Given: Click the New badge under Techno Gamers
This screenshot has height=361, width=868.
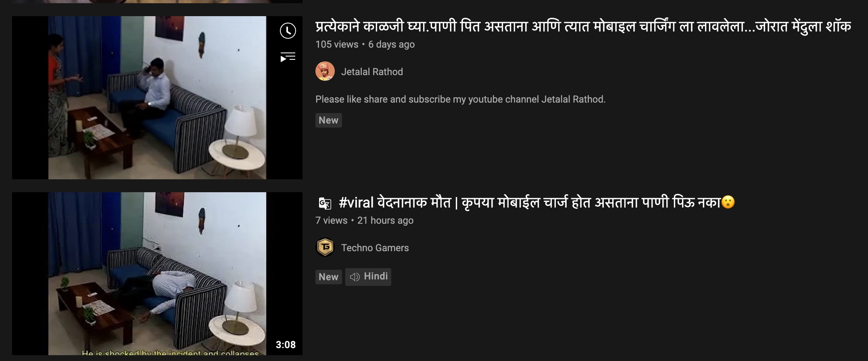Looking at the screenshot, I should tap(329, 277).
